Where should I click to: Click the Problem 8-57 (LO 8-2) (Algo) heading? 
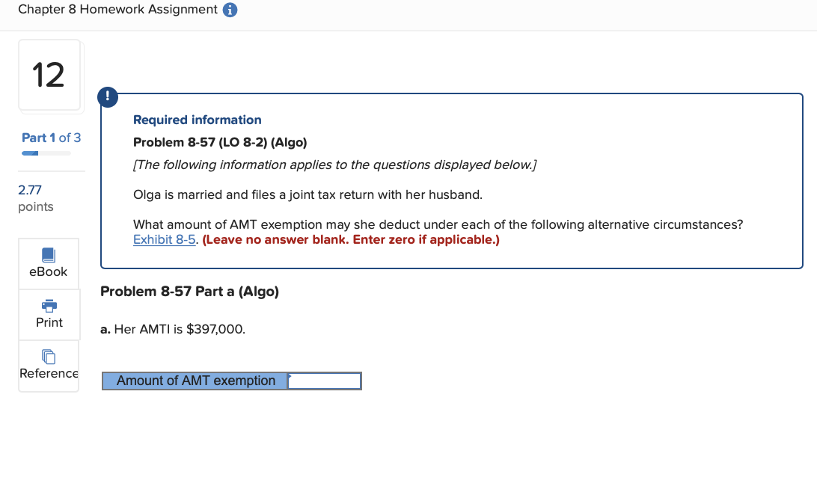(220, 142)
